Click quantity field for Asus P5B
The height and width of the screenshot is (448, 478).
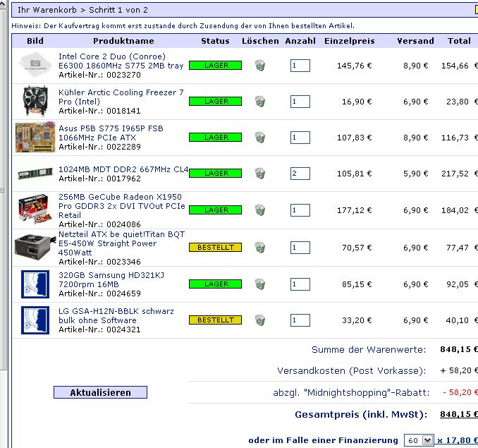(300, 138)
